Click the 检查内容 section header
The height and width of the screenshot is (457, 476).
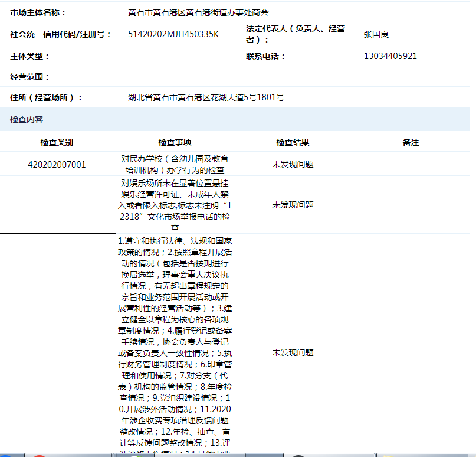point(27,119)
